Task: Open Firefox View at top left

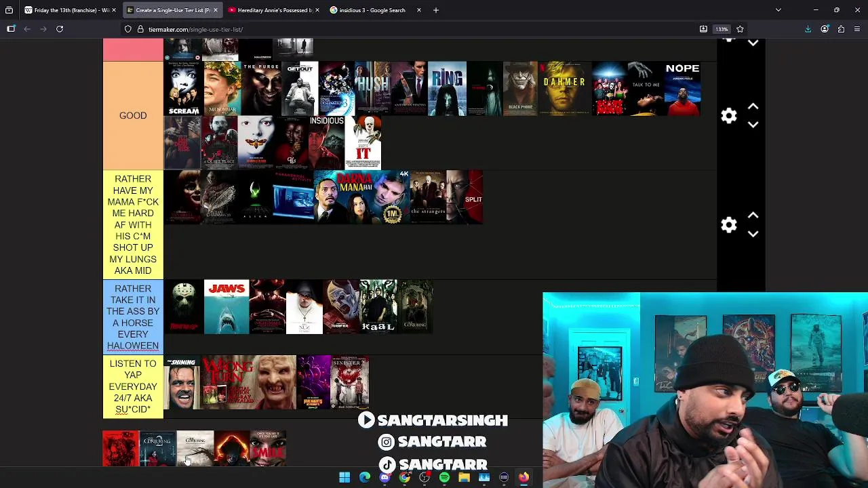Action: (9, 10)
